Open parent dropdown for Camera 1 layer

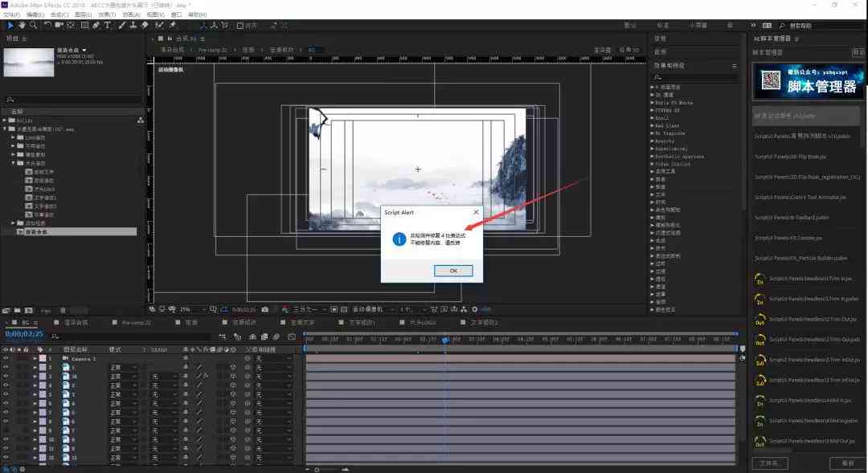point(273,358)
